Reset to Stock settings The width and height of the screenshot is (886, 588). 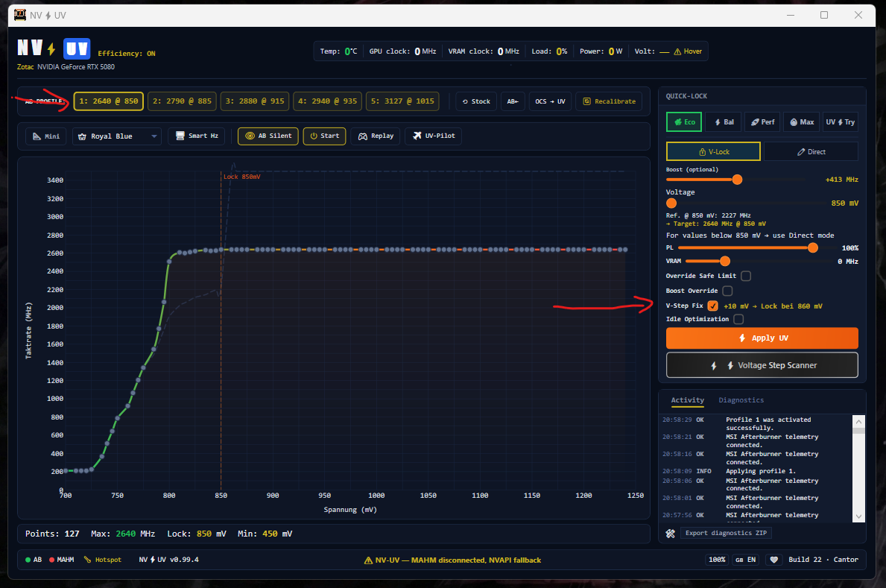pyautogui.click(x=476, y=101)
